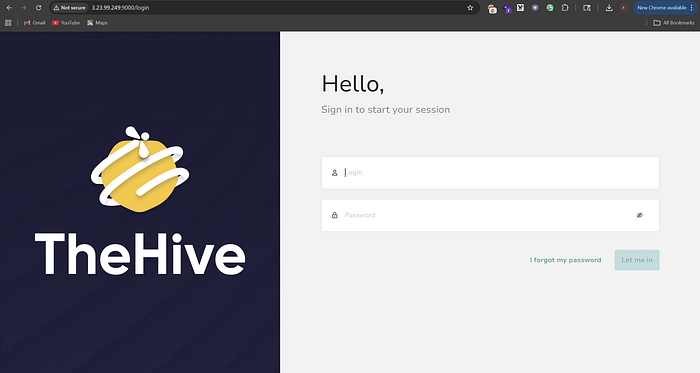Open the purple badge extension icon
The image size is (700, 373).
(507, 8)
